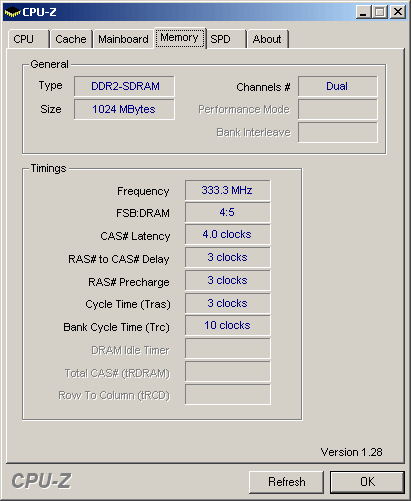
Task: Click the empty Row To Column (tRCD) field
Action: tap(228, 394)
